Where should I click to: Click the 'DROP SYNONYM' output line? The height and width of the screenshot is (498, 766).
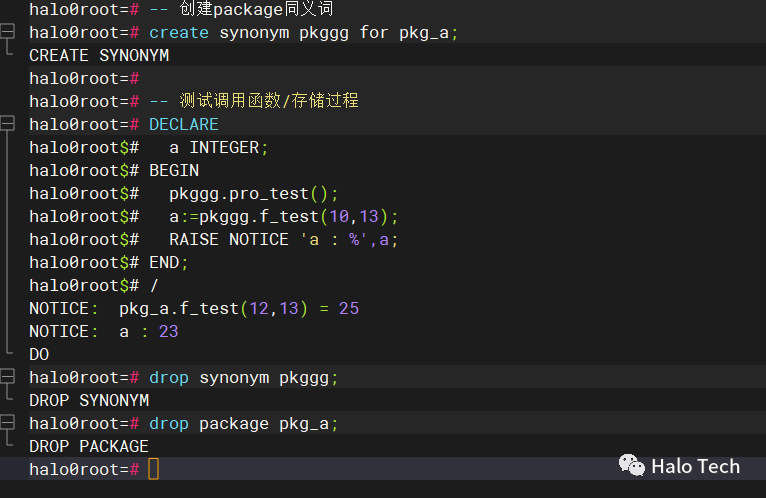click(89, 400)
